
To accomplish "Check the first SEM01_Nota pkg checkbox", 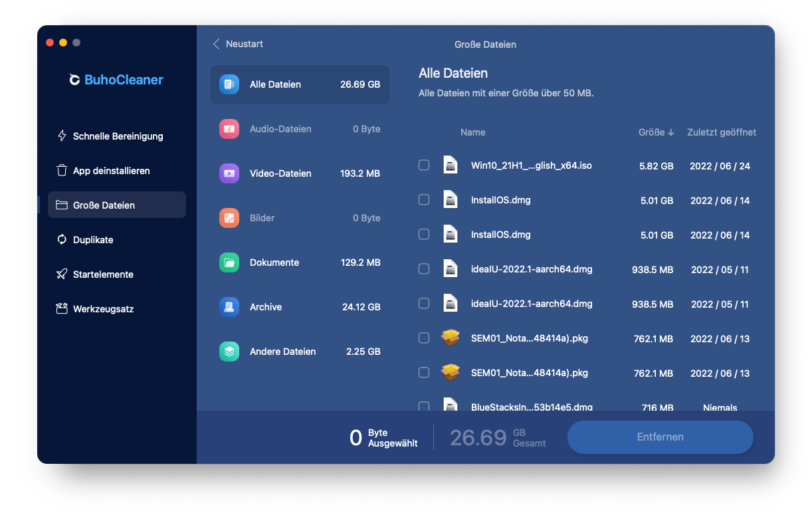I will 424,338.
